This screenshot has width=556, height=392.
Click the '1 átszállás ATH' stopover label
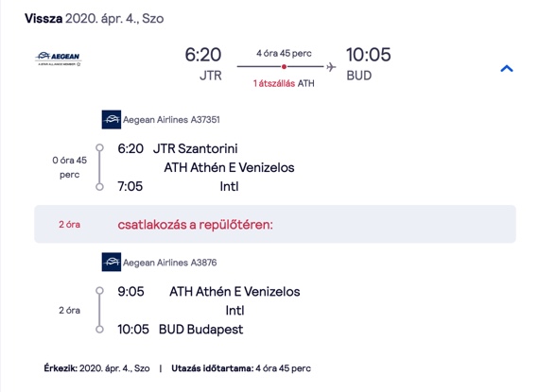pyautogui.click(x=284, y=83)
